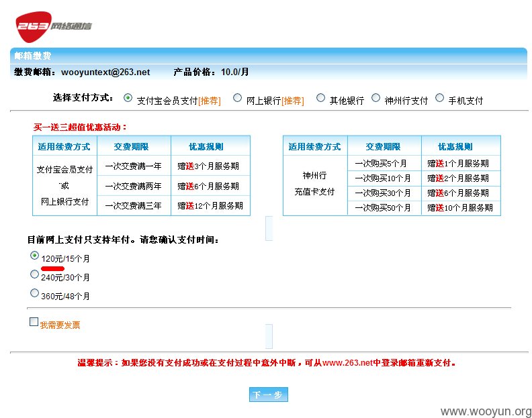Image resolution: width=532 pixels, height=418 pixels.
Task: Click 一次购买5个月 cell
Action: pyautogui.click(x=384, y=164)
